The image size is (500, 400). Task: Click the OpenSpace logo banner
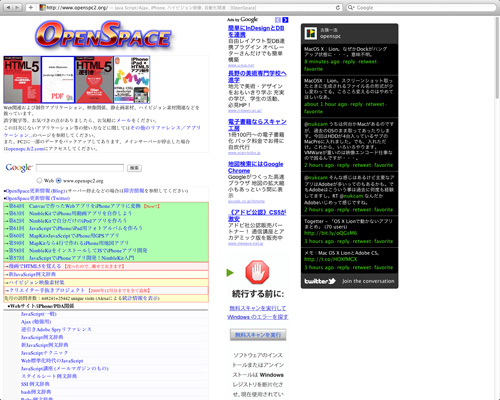coord(103,36)
